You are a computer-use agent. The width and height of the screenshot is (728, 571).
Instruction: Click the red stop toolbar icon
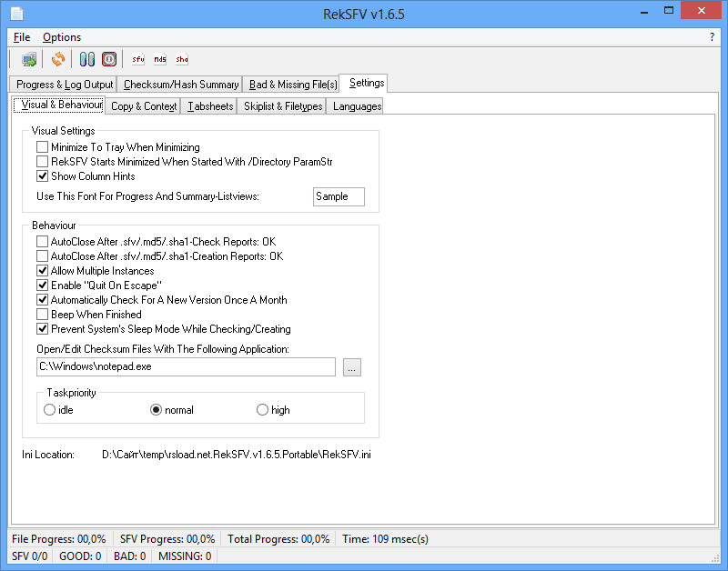coord(109,59)
